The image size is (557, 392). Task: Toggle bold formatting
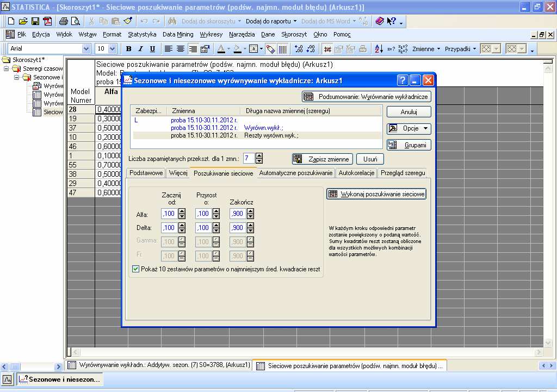pos(128,49)
